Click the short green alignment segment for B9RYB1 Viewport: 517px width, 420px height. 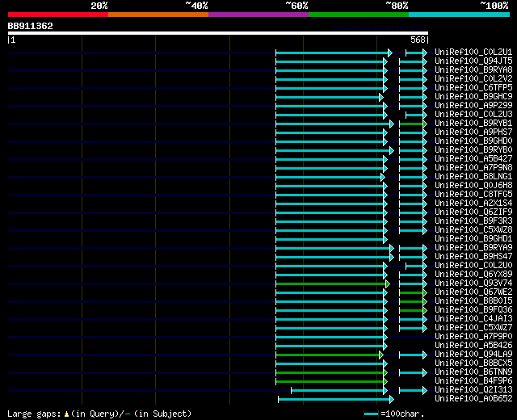411,124
